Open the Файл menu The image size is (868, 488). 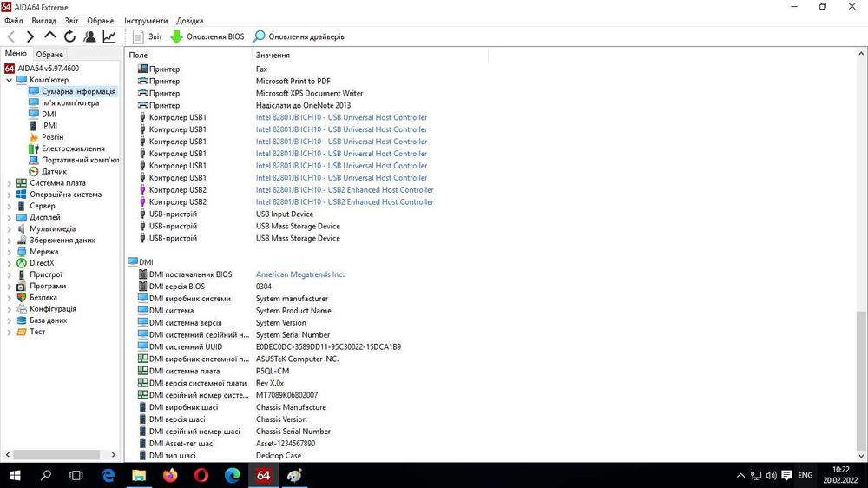(14, 21)
